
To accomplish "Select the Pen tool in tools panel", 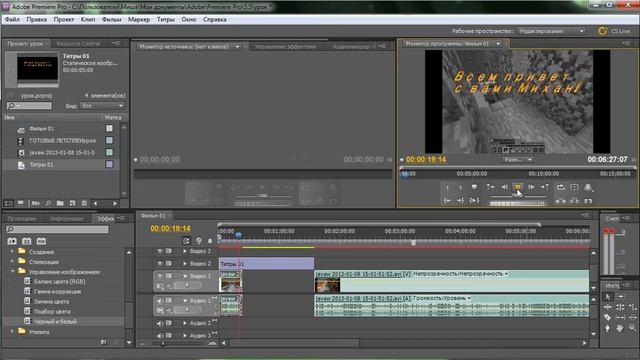I will [608, 328].
